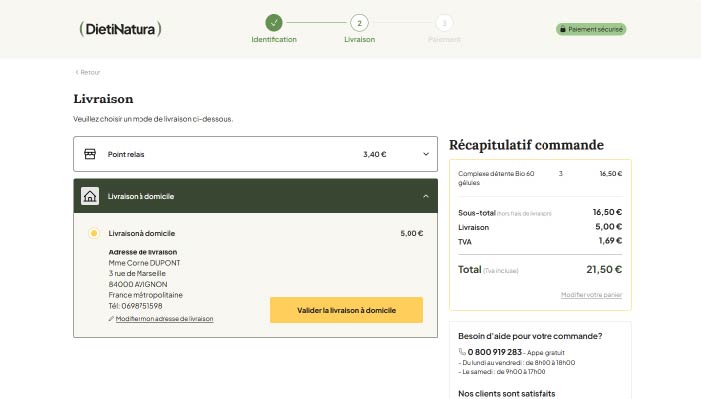Click the step 2 Livraison circle

pyautogui.click(x=359, y=23)
